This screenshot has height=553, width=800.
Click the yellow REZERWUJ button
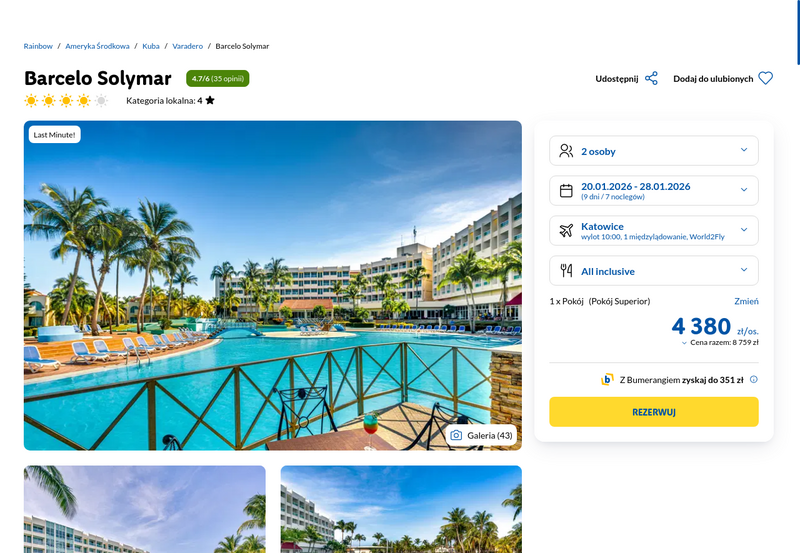(654, 412)
